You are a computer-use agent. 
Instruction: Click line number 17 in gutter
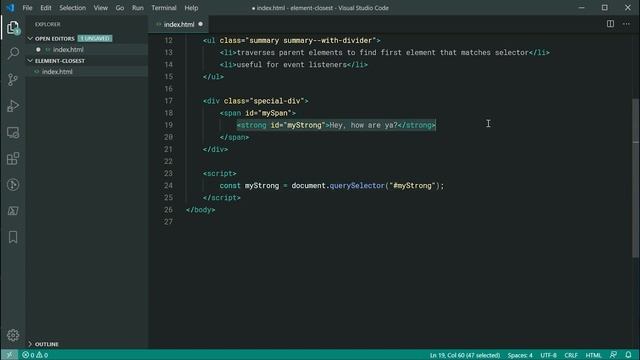(x=168, y=101)
